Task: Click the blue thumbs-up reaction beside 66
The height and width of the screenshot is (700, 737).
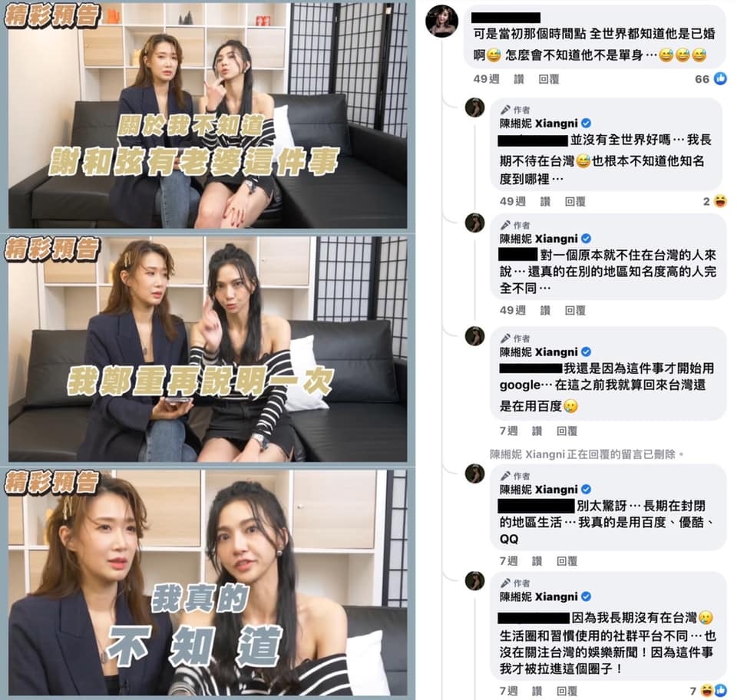Action: 719,78
